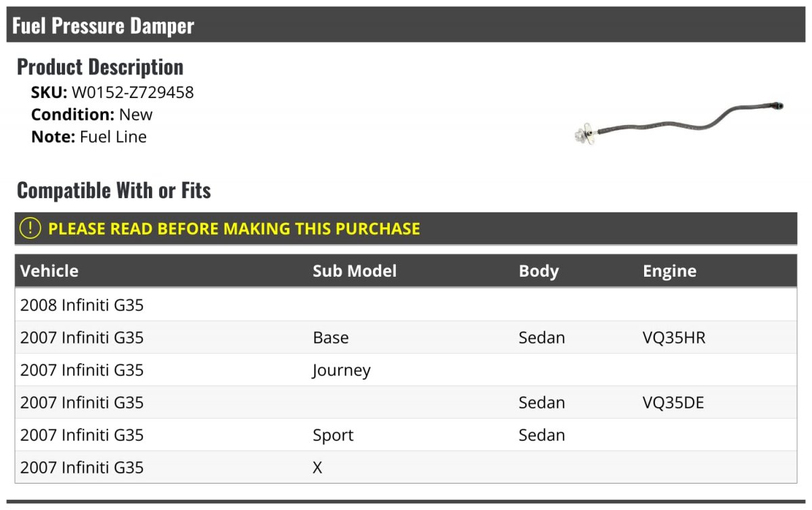Screen dimensions: 812x510
Task: Select the Journey sub model cell
Action: 342,371
